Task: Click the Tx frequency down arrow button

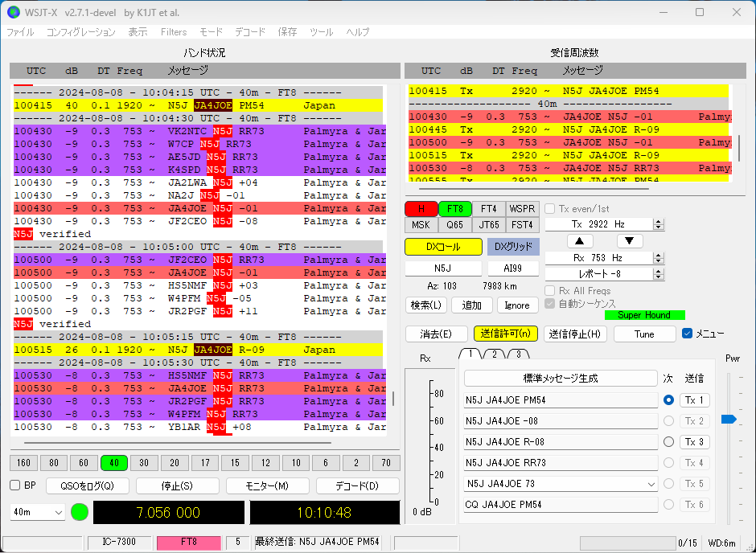Action: point(630,241)
